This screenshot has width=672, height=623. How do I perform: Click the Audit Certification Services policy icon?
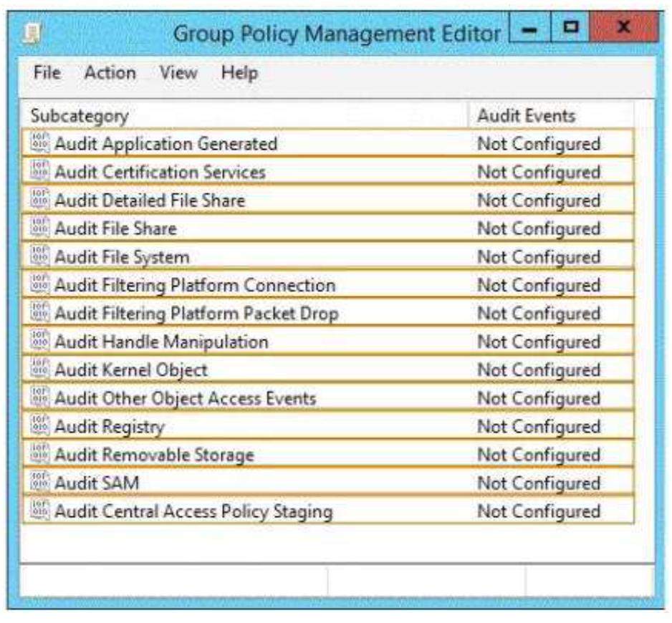click(x=39, y=172)
